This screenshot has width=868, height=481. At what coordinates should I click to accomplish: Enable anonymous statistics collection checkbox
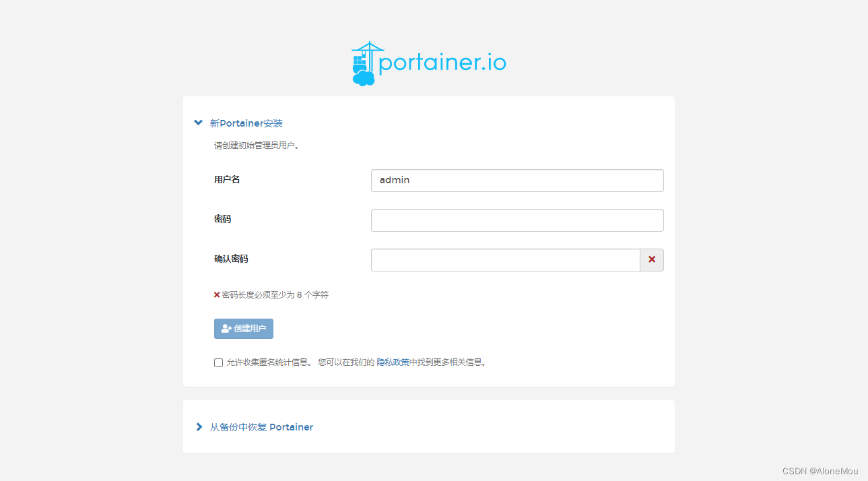tap(218, 362)
